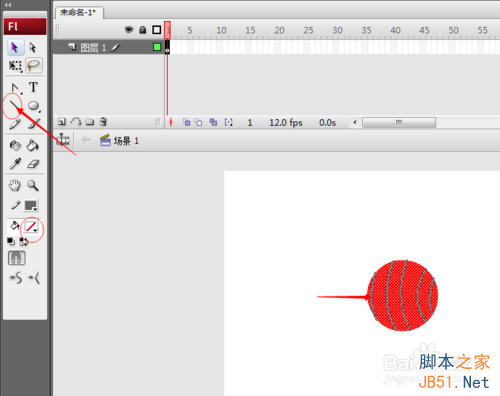Click the timeline horizontal scrollbar thumb
500x396 pixels.
click(399, 122)
